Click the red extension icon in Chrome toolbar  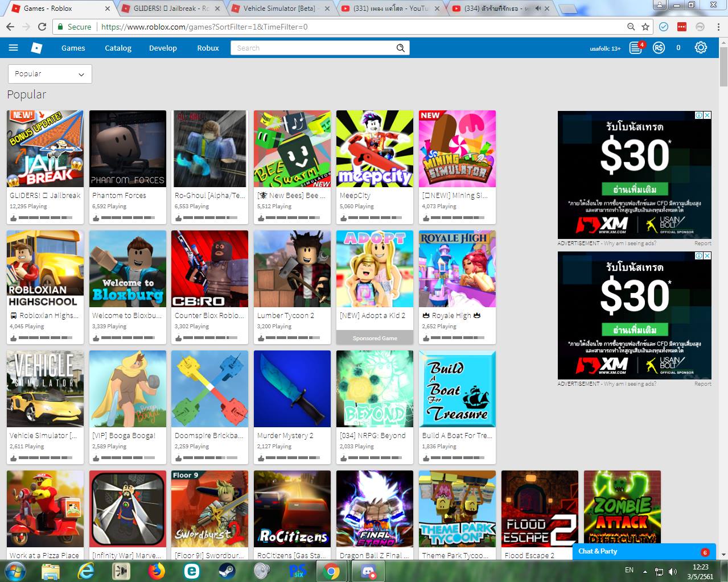point(682,27)
